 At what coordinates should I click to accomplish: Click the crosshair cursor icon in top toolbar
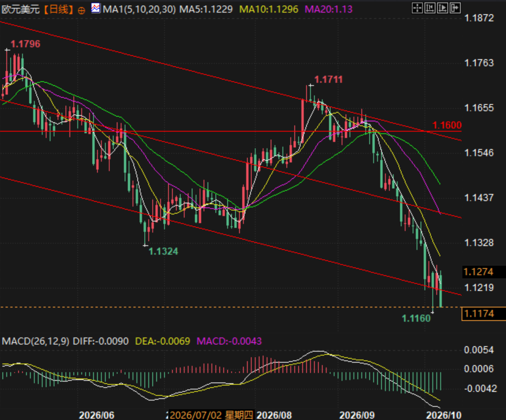pyautogui.click(x=417, y=8)
